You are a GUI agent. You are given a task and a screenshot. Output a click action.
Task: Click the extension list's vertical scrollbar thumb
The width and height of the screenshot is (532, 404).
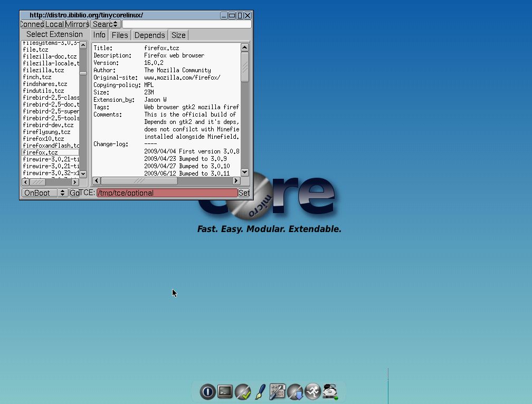click(83, 73)
